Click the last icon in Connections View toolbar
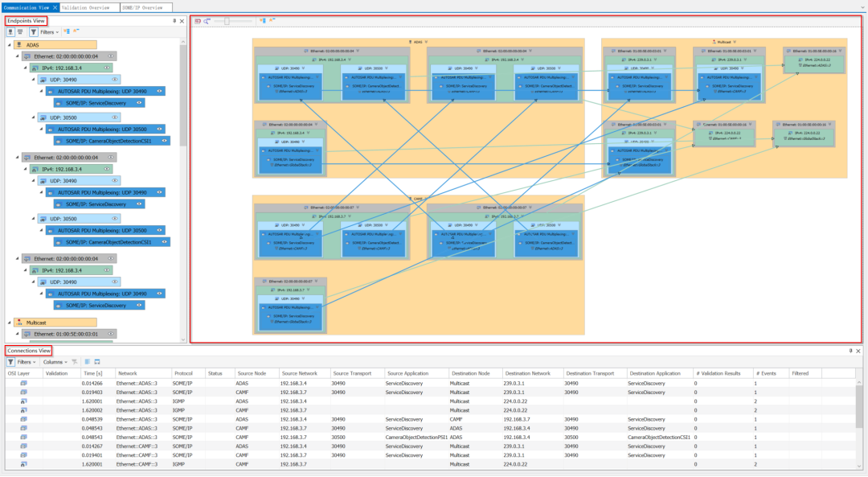868x477 pixels. click(97, 362)
